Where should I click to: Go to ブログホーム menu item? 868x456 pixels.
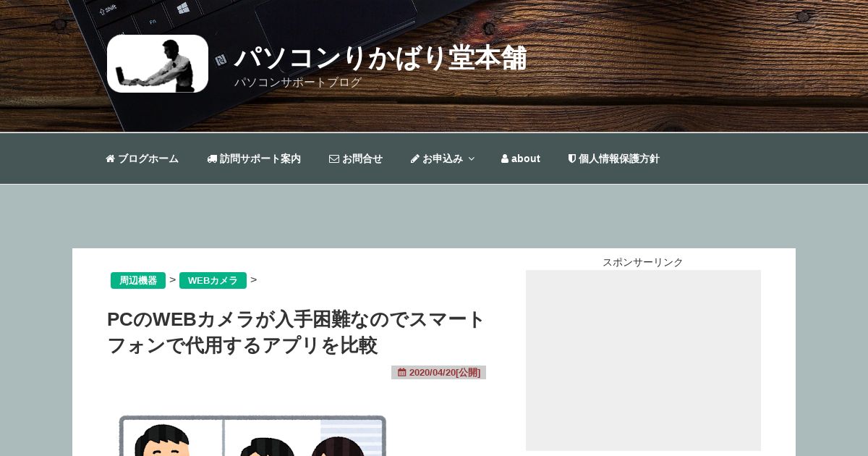(x=142, y=159)
